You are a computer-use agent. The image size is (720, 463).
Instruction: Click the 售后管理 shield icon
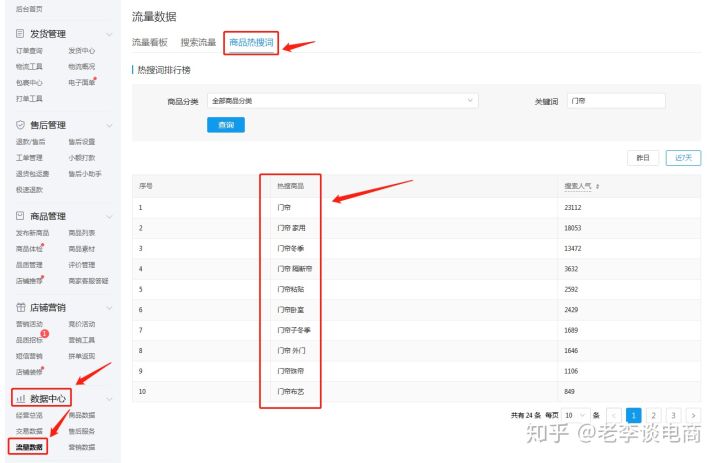pos(20,124)
